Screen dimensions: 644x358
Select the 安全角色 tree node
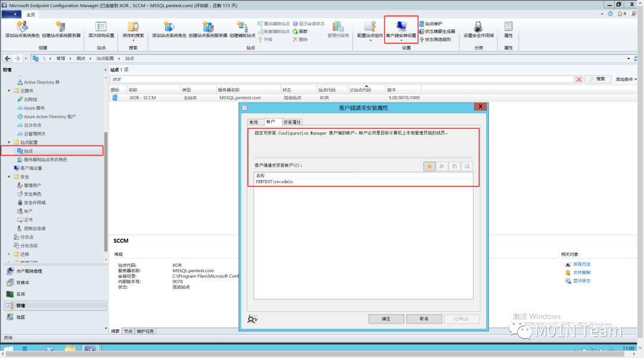[29, 194]
